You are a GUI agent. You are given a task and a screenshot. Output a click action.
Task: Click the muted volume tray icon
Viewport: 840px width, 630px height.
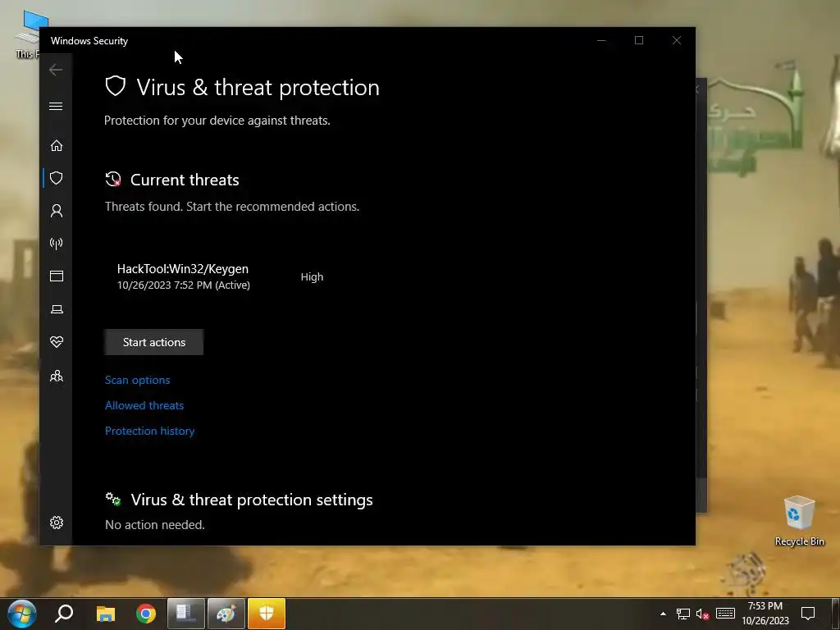pyautogui.click(x=702, y=614)
